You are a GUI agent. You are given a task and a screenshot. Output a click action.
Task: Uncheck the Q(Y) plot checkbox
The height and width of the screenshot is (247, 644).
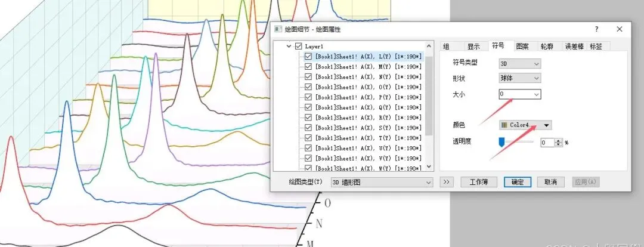point(308,107)
